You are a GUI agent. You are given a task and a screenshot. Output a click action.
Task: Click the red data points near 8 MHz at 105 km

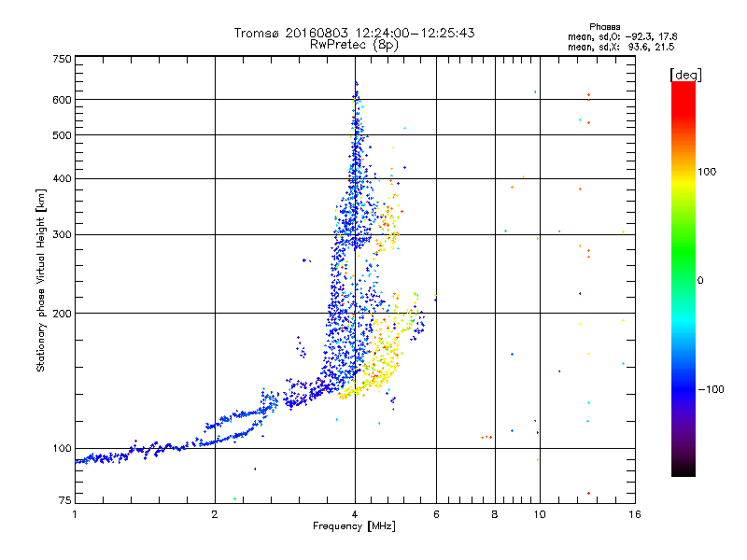click(x=486, y=437)
